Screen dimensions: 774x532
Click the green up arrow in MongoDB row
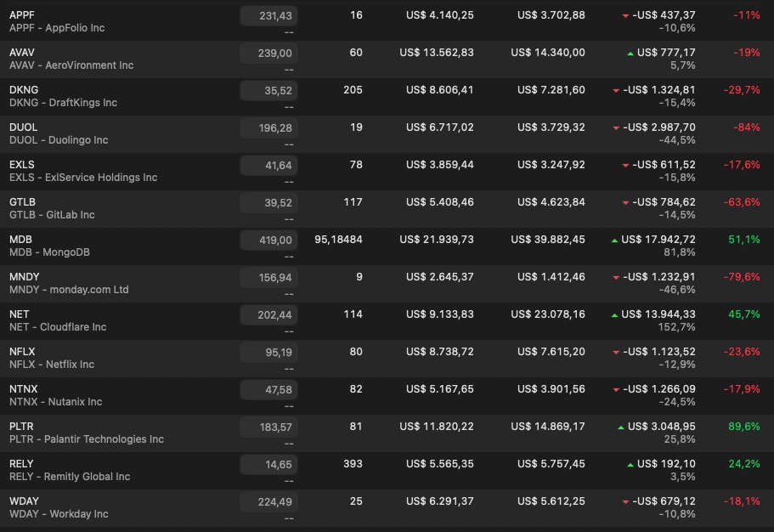pyautogui.click(x=614, y=241)
